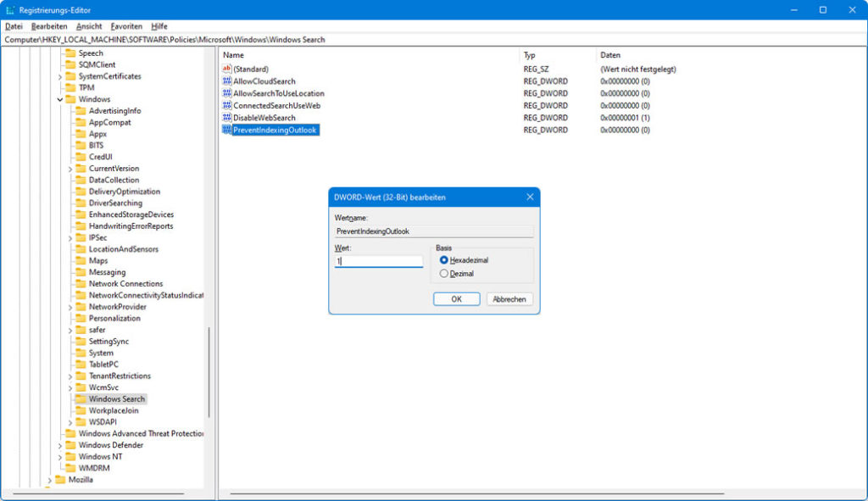Open the Bearbeiten menu

coord(49,26)
